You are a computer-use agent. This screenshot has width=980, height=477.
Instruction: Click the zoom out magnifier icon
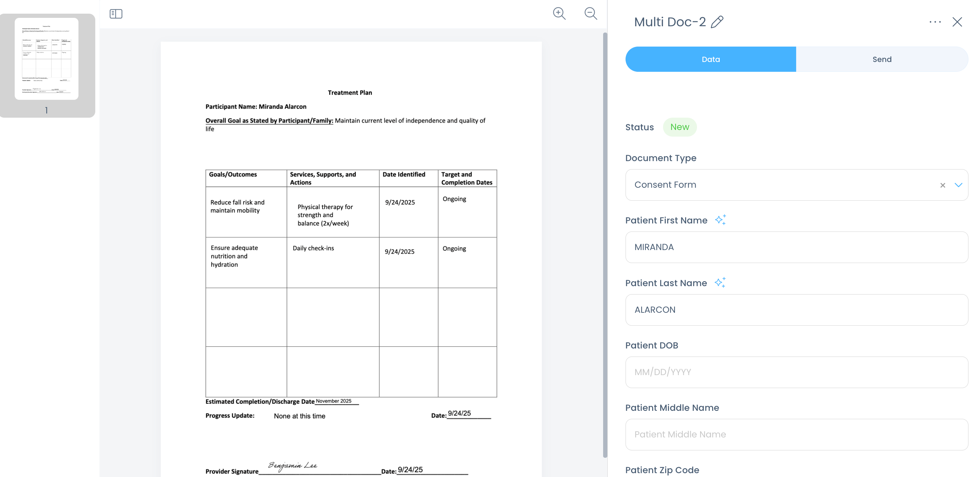(591, 13)
